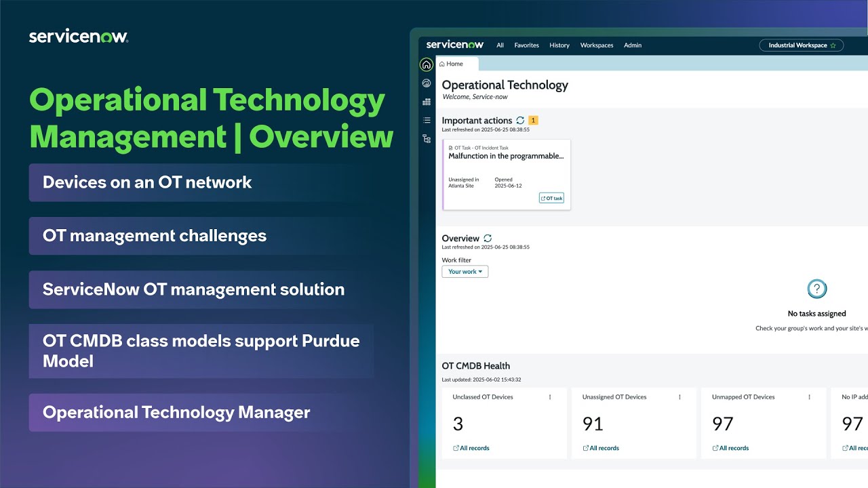Open the Admin menu

632,45
